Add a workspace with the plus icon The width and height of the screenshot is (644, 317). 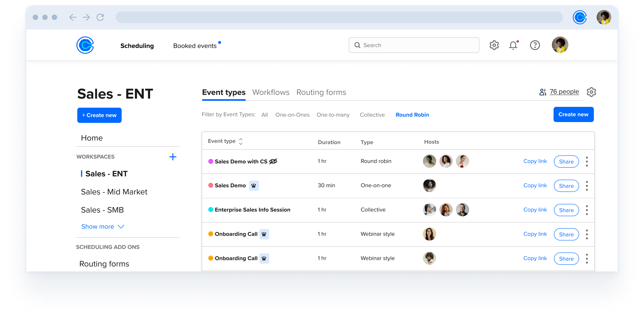(173, 157)
